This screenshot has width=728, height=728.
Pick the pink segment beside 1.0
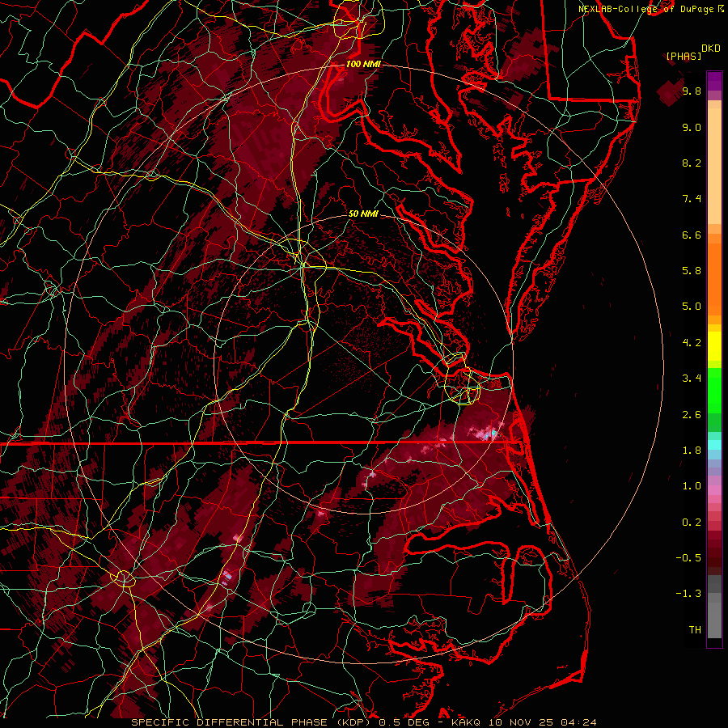(714, 490)
